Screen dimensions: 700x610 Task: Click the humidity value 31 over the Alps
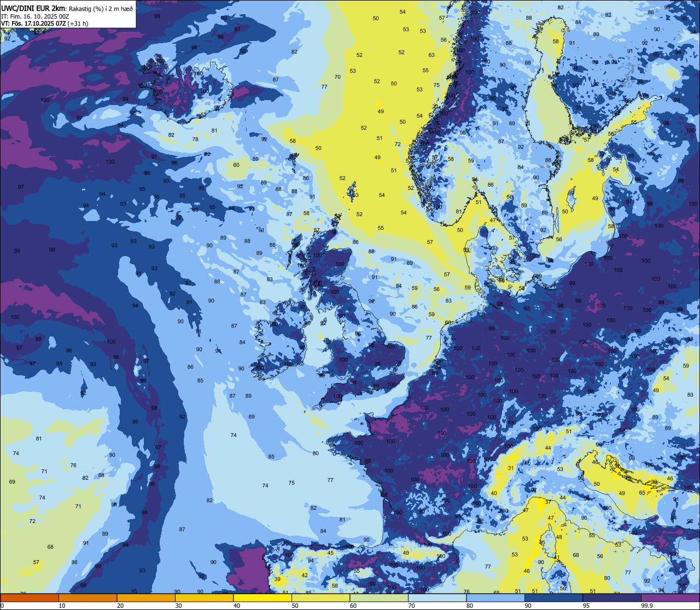click(x=511, y=468)
